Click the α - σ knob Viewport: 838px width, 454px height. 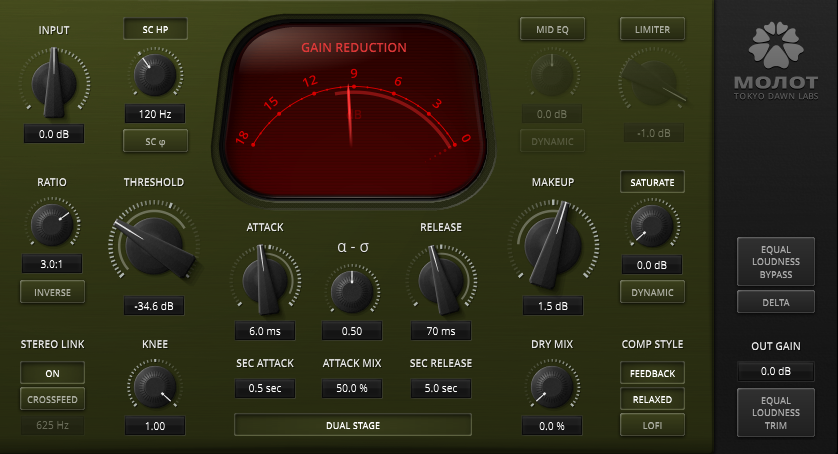point(352,292)
